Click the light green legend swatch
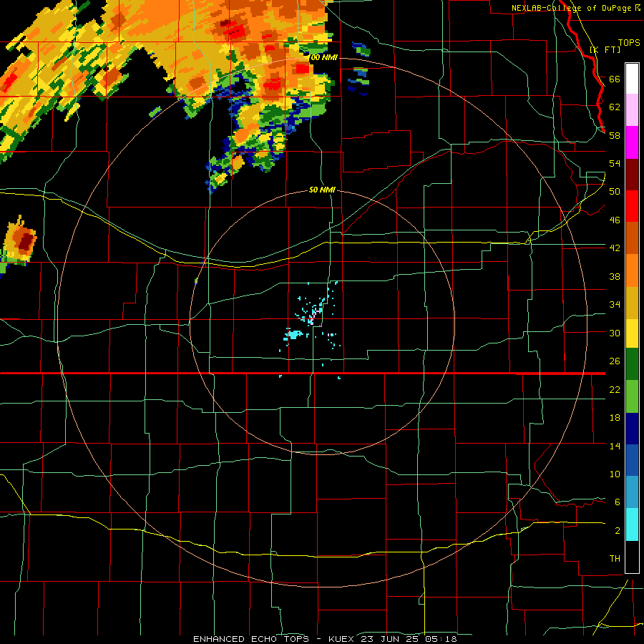 point(632,396)
